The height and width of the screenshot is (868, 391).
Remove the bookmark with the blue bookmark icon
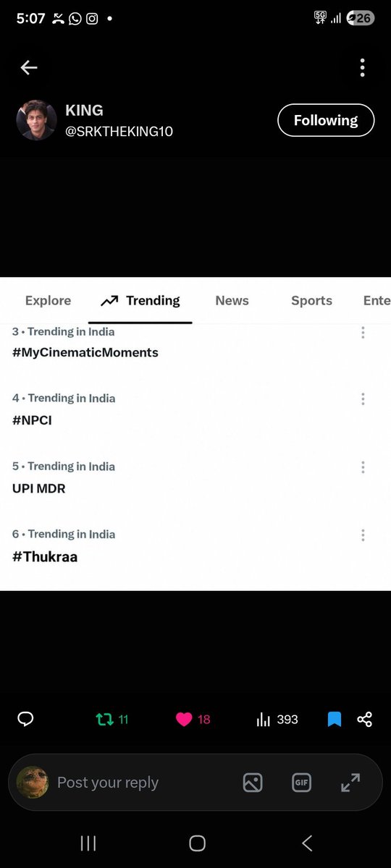click(335, 719)
